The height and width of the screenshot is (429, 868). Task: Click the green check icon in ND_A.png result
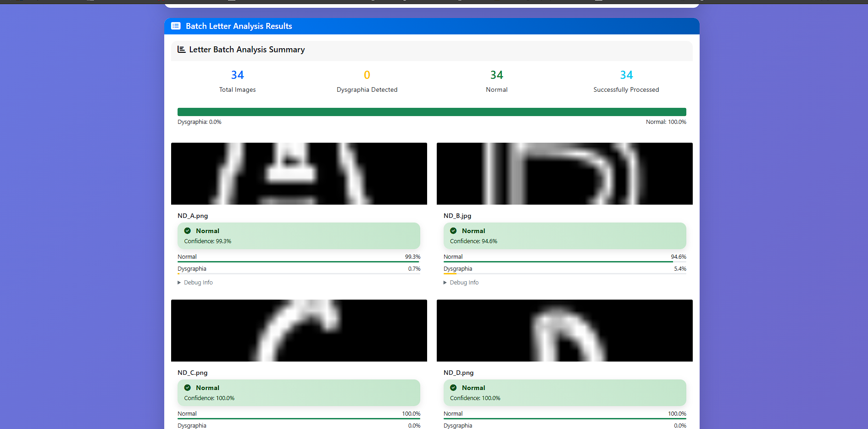click(188, 231)
